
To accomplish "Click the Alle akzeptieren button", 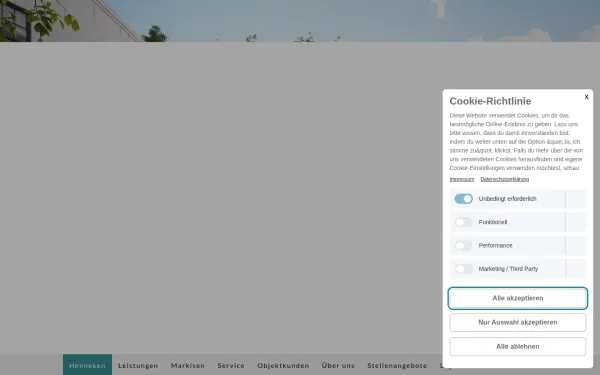I will [x=517, y=298].
